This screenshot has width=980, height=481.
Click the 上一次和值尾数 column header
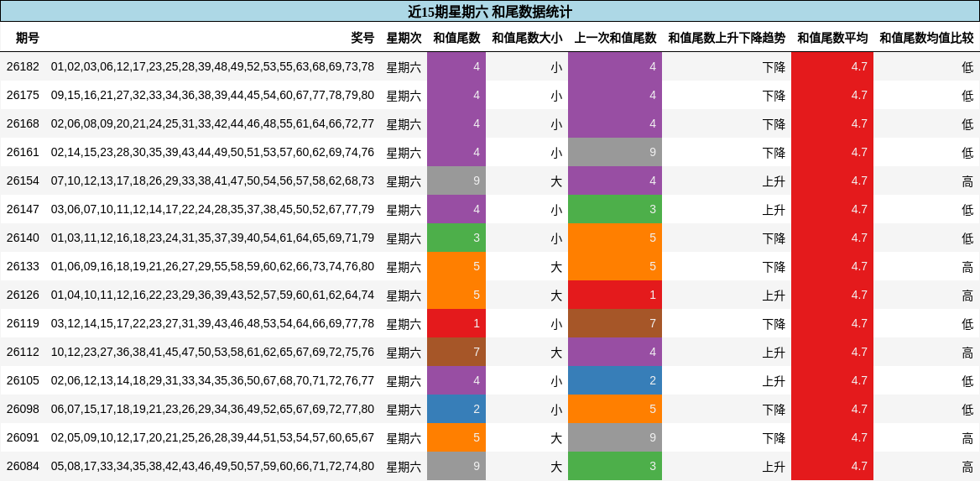616,38
